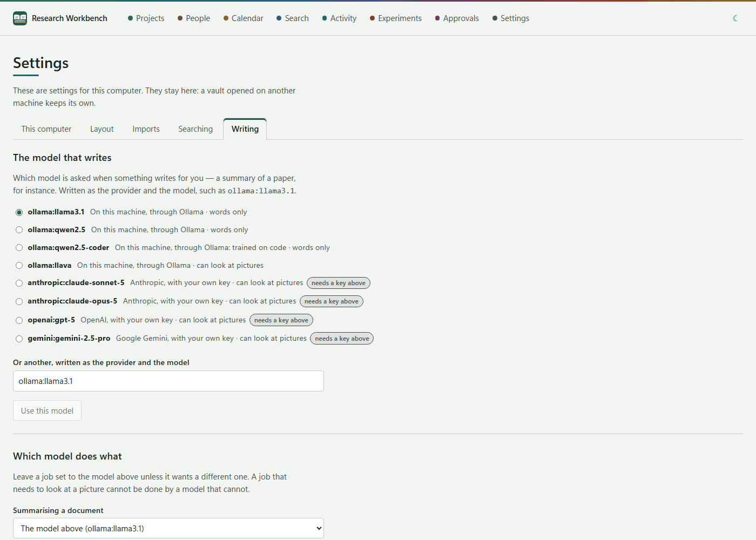The height and width of the screenshot is (540, 756).
Task: Focus the provider and model text field
Action: [168, 381]
